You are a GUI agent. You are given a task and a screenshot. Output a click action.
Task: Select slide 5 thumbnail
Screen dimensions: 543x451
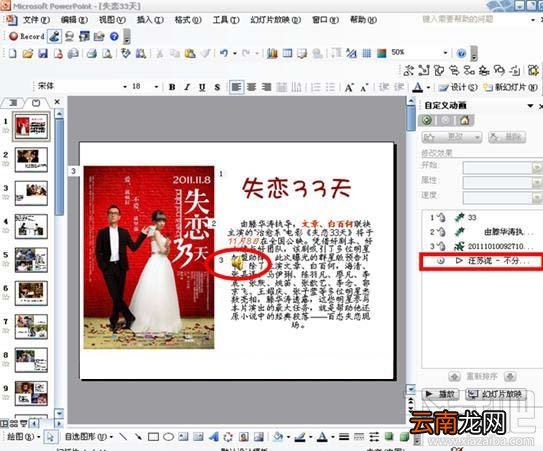pyautogui.click(x=31, y=260)
